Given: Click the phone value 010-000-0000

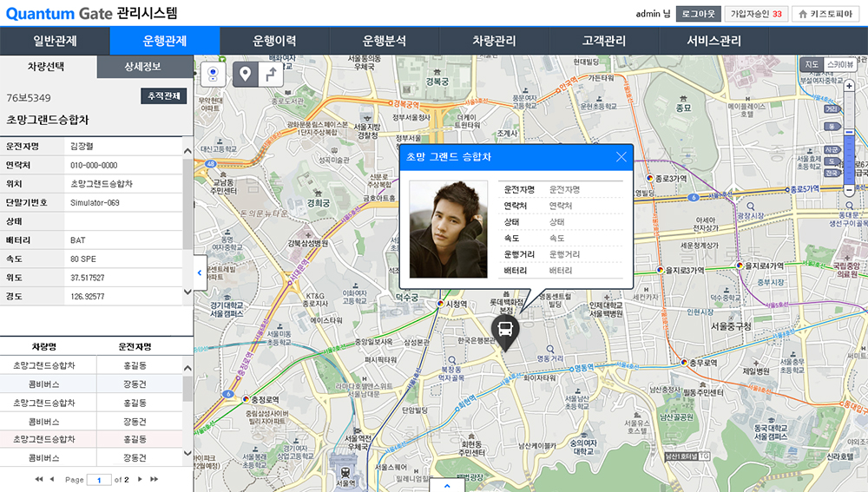Looking at the screenshot, I should point(94,166).
